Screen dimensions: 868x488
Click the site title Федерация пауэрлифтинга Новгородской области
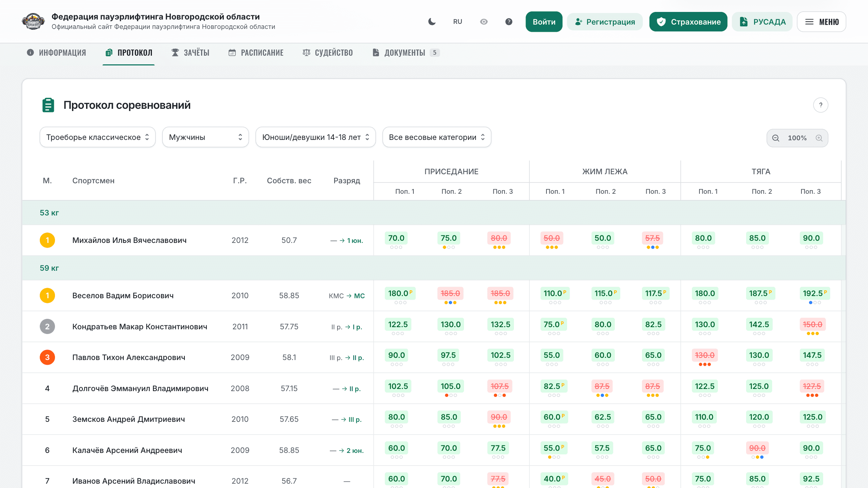click(x=156, y=17)
